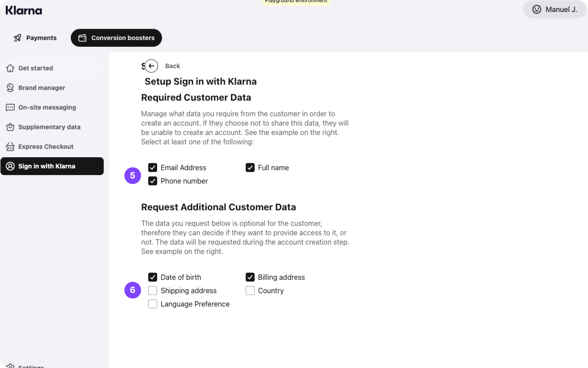Image resolution: width=588 pixels, height=368 pixels.
Task: Uncheck the Email Address checkbox
Action: click(x=153, y=168)
